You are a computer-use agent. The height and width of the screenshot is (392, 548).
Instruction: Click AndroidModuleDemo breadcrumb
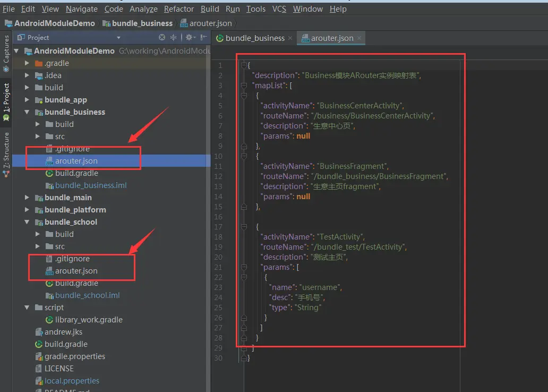point(49,23)
